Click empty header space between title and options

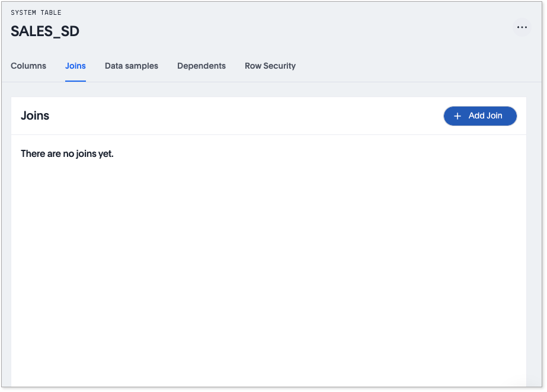click(296, 30)
